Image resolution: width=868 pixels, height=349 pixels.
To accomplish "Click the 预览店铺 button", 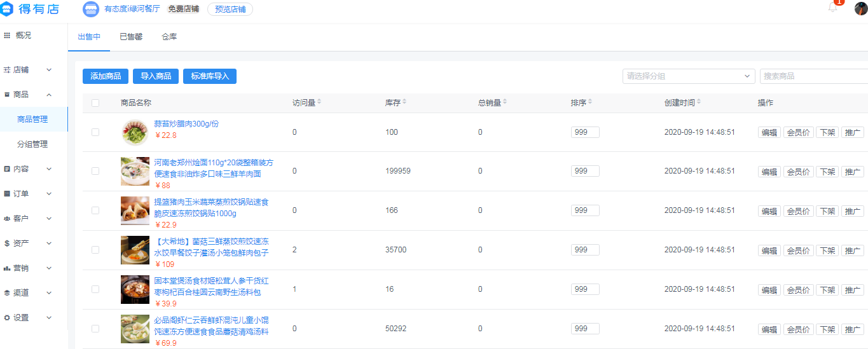I will 230,10.
